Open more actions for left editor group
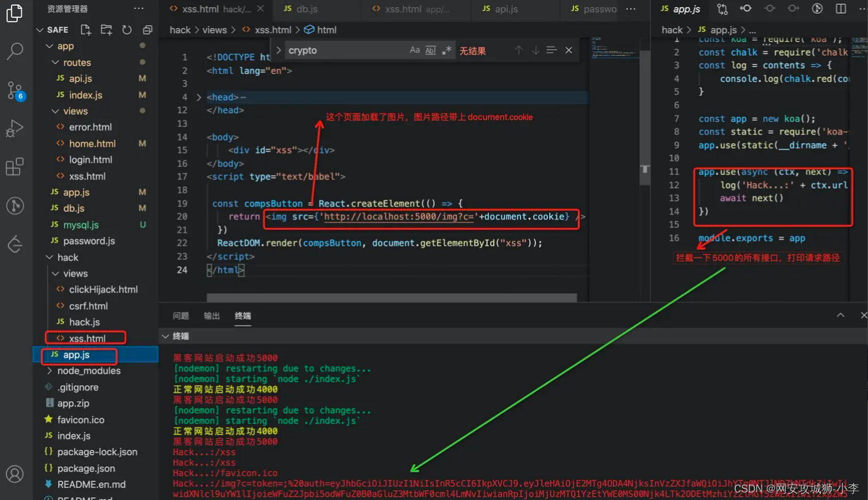The width and height of the screenshot is (868, 500). [631, 9]
